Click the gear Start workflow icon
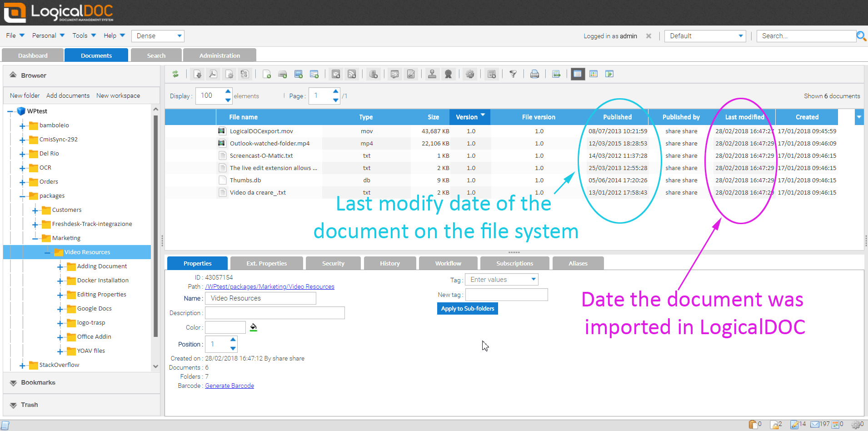The height and width of the screenshot is (431, 868). (x=470, y=74)
